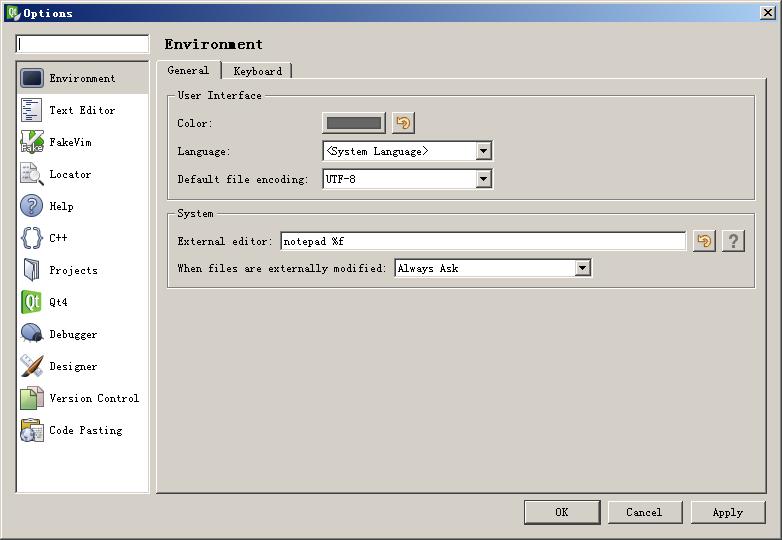Pick the user interface color swatch
This screenshot has height=540, width=782.
coord(353,123)
